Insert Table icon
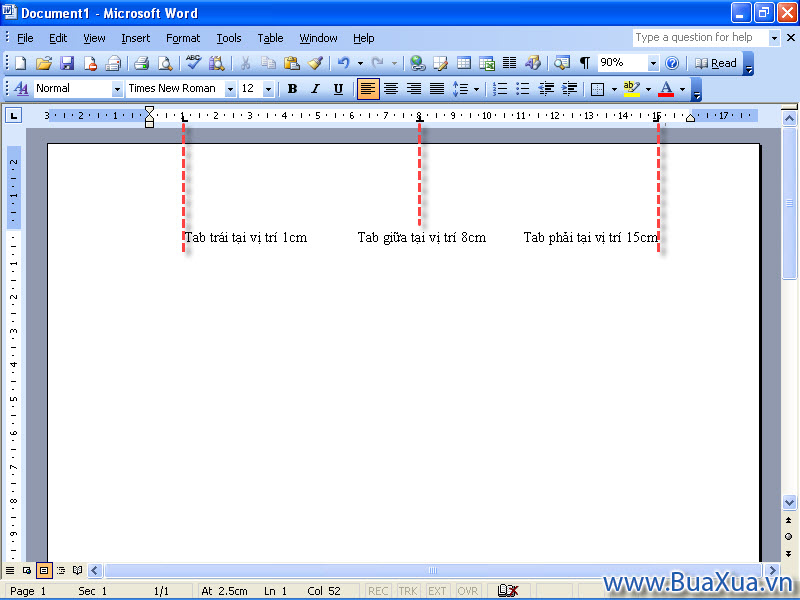 coord(464,63)
